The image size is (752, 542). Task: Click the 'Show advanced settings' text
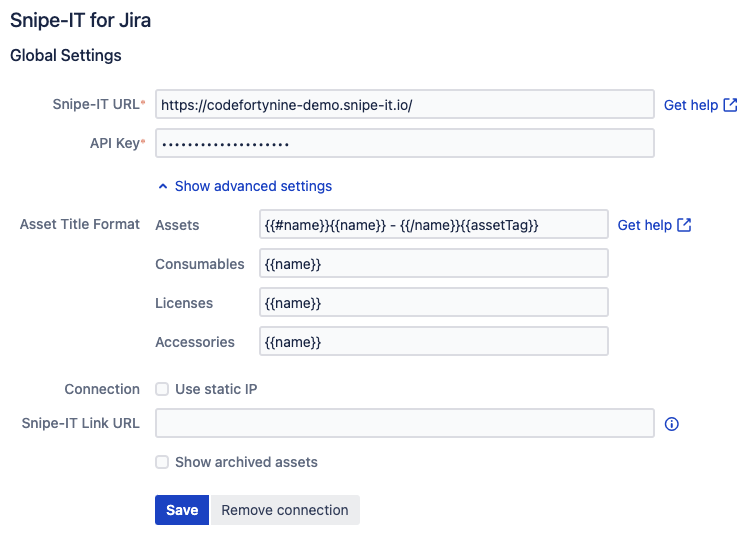[253, 186]
